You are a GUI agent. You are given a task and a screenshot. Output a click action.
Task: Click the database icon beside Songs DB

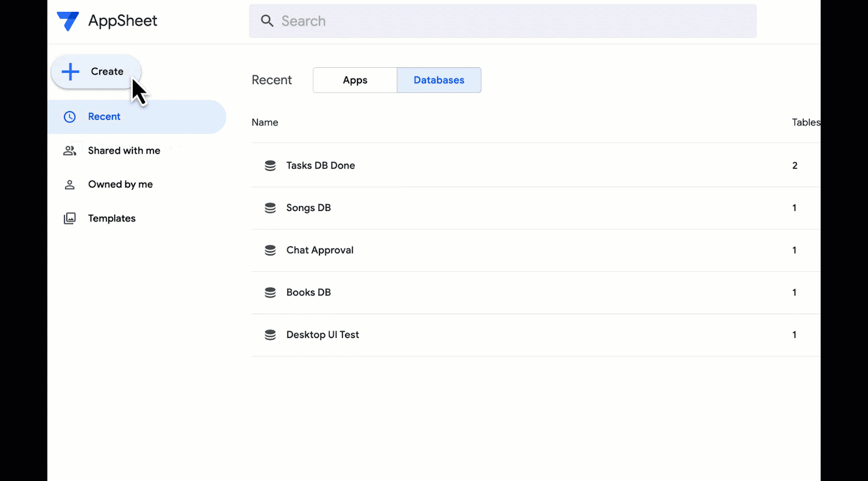[270, 208]
